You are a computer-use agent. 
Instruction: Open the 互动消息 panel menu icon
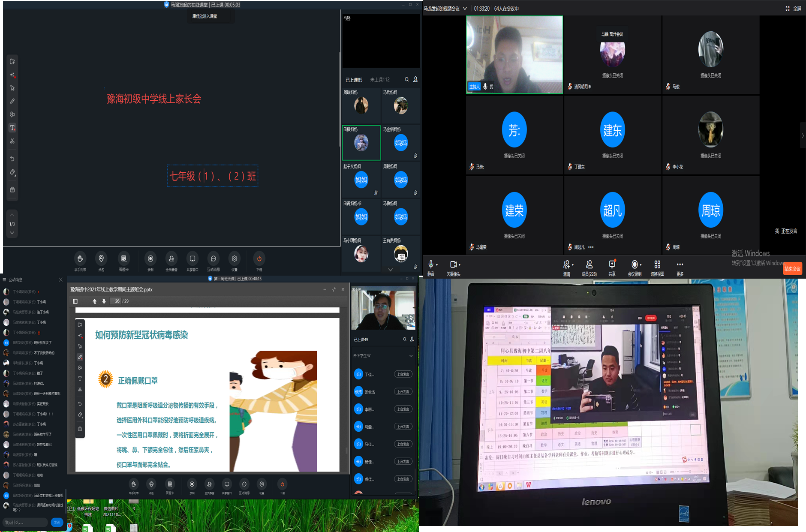point(4,280)
